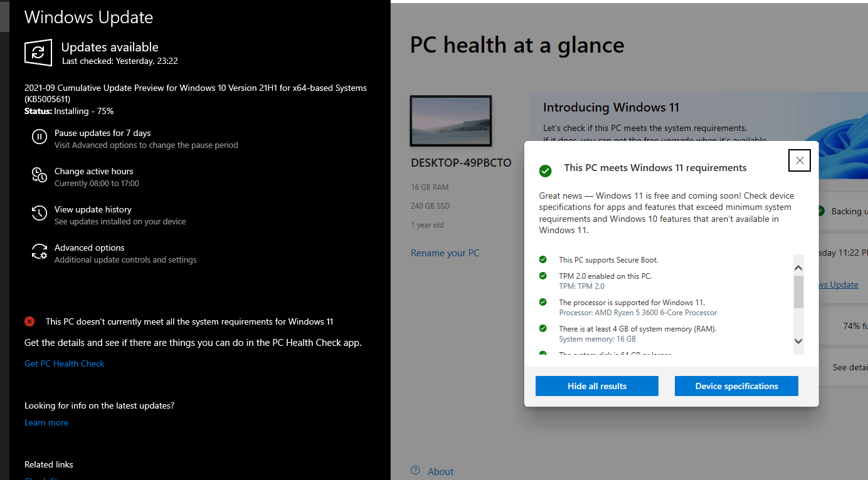Image resolution: width=868 pixels, height=480 pixels.
Task: Select Rename your PC
Action: [x=445, y=253]
